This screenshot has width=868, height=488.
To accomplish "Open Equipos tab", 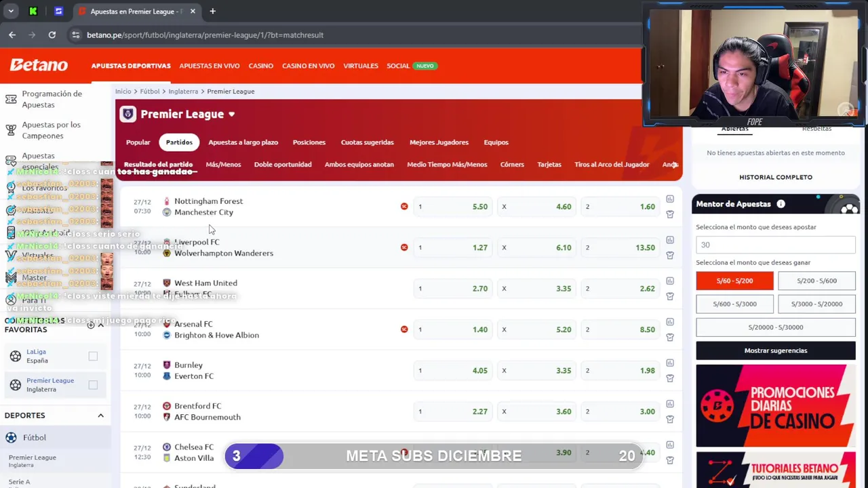I will pos(496,142).
